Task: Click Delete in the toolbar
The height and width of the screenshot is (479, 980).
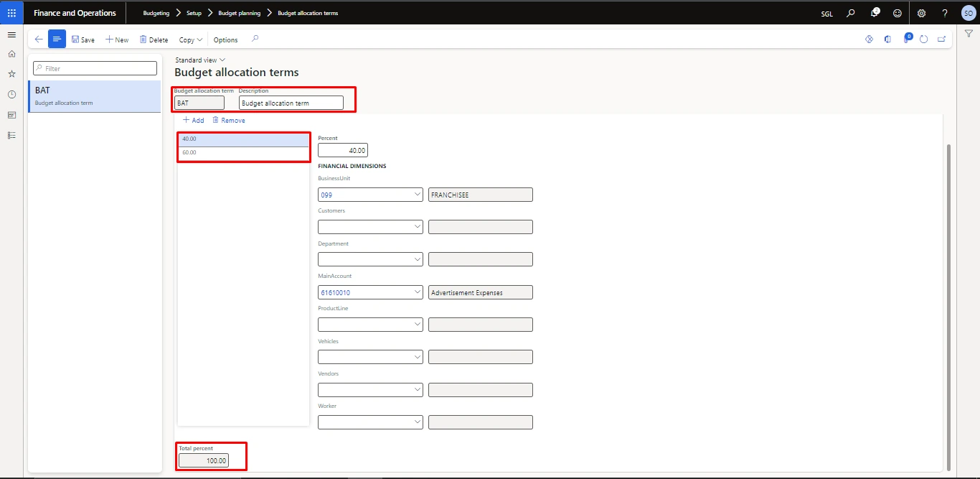Action: click(x=154, y=39)
